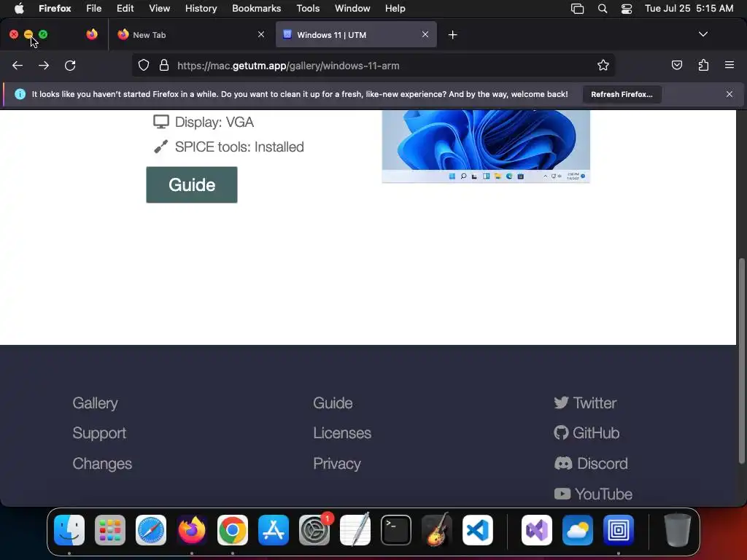Image resolution: width=747 pixels, height=560 pixels.
Task: Select the Windows 11 | UTM tab
Action: [356, 34]
